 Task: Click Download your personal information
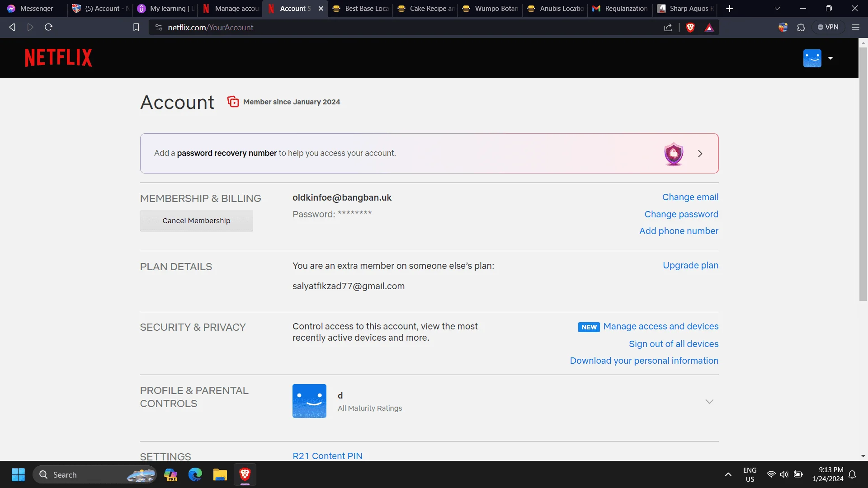click(644, 361)
